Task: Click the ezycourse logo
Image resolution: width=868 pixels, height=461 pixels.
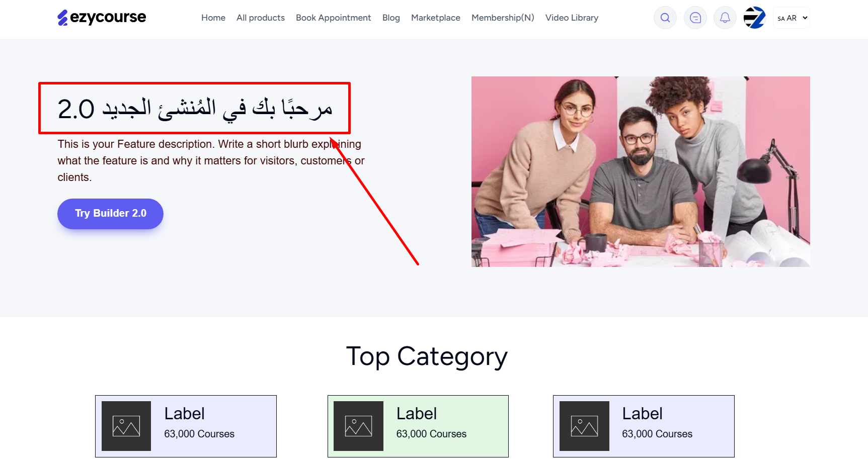Action: click(x=102, y=18)
